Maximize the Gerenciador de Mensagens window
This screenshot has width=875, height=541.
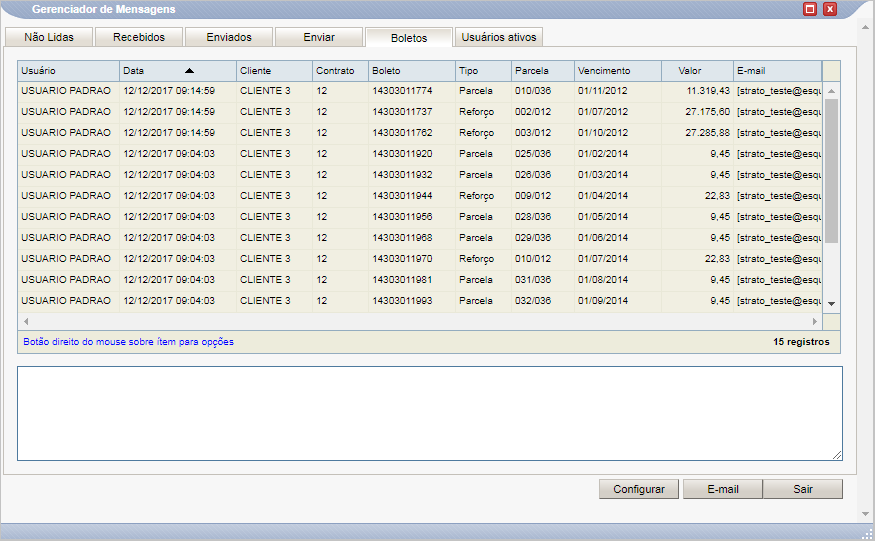click(810, 9)
